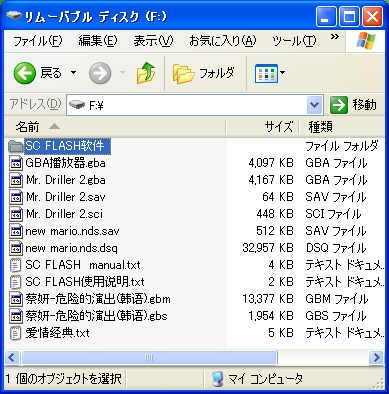Click the greyed Forward arrow button
Image resolution: width=389 pixels, height=394 pixels.
(x=100, y=73)
